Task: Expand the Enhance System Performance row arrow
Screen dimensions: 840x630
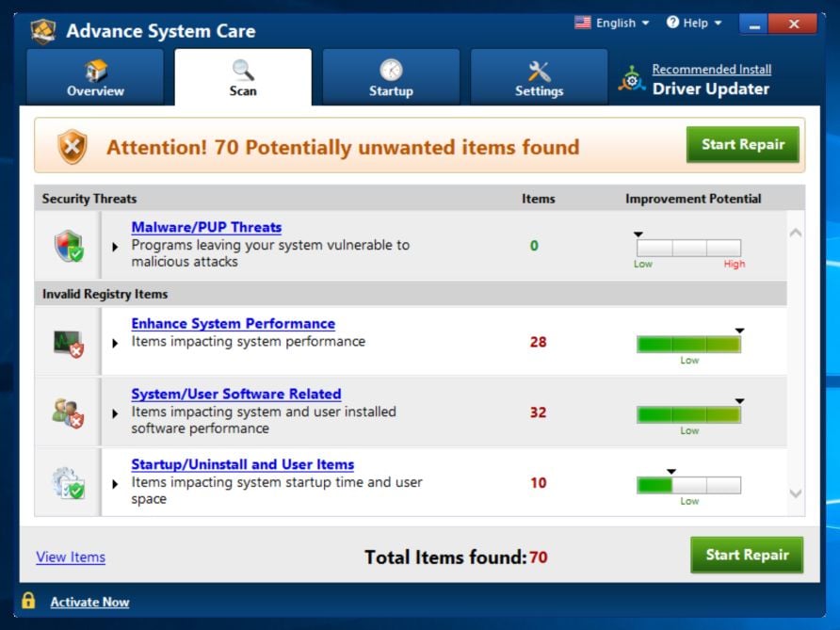Action: pos(115,343)
